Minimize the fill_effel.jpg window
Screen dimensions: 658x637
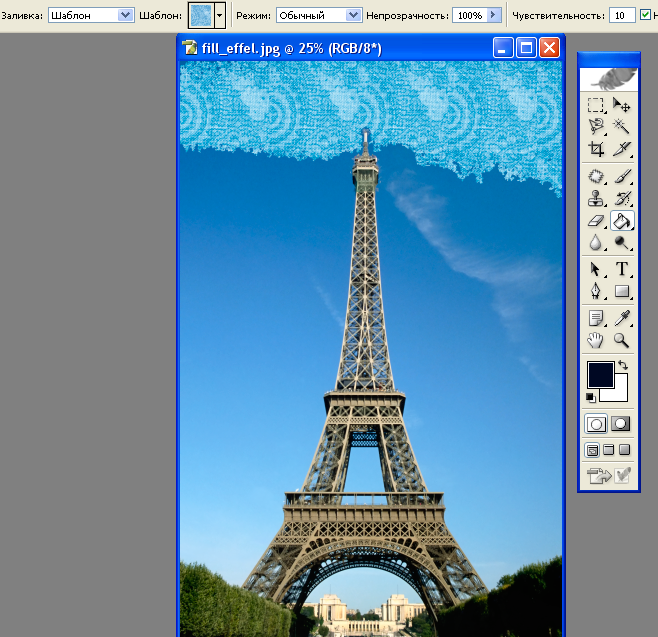click(503, 47)
